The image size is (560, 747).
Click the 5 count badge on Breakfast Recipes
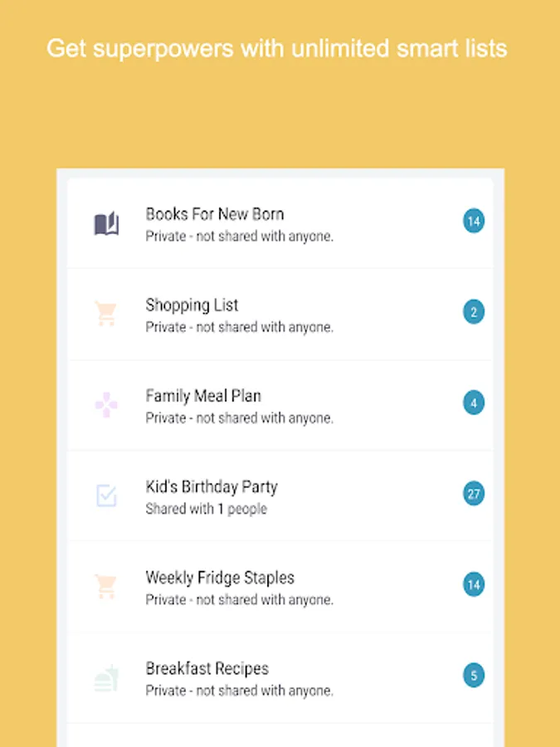coord(474,676)
